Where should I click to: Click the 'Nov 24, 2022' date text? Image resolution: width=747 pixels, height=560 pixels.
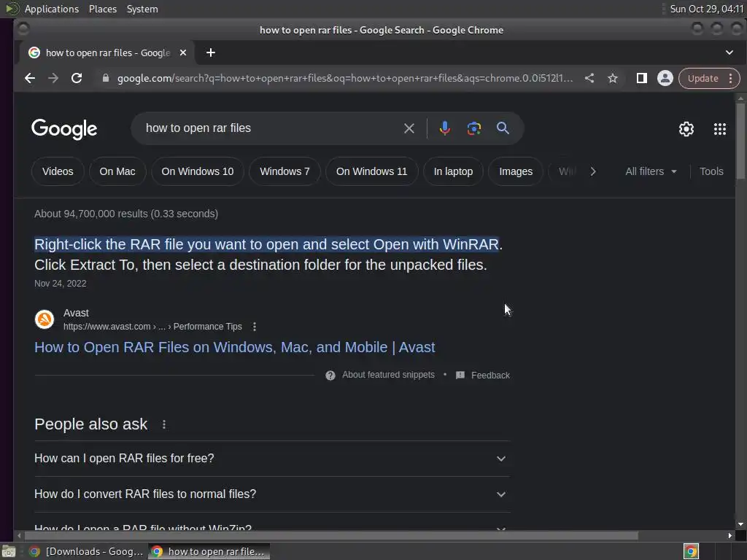(61, 284)
